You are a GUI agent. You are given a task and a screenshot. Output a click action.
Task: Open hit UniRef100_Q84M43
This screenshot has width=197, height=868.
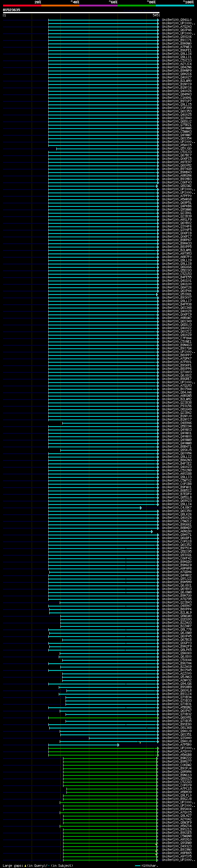click(176, 94)
